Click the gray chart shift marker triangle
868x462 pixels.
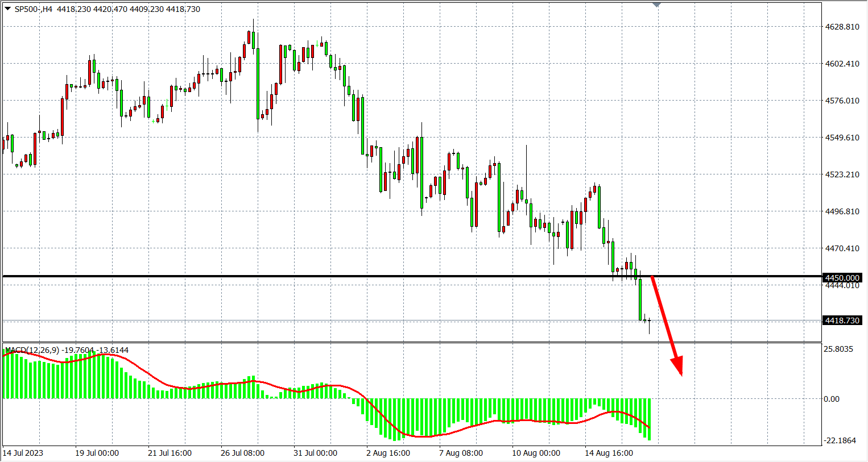[657, 5]
